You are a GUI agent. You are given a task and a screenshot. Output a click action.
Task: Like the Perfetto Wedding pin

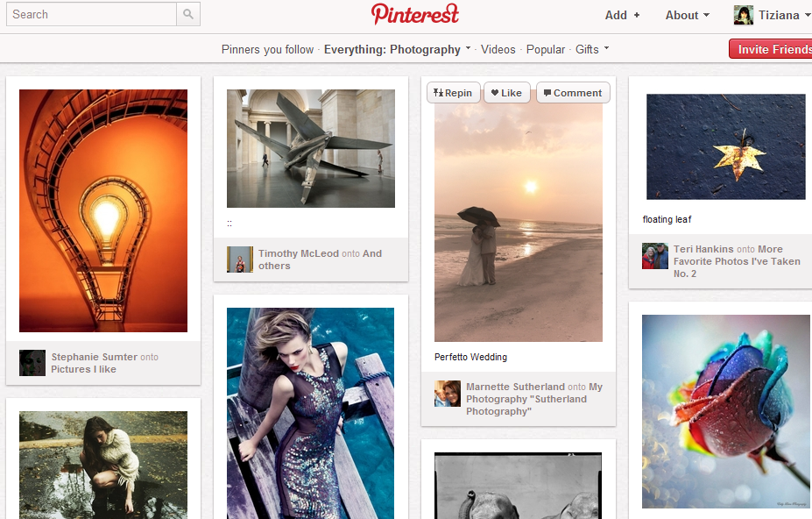[507, 93]
